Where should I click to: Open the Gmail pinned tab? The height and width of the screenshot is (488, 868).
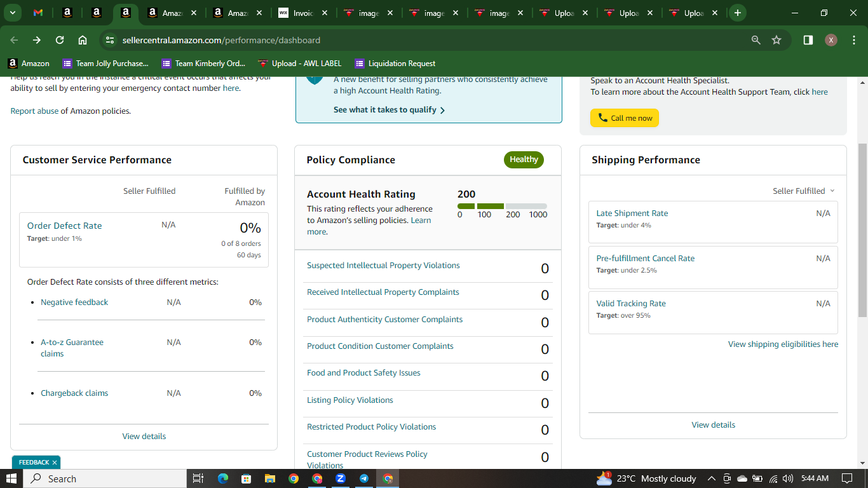coord(38,13)
